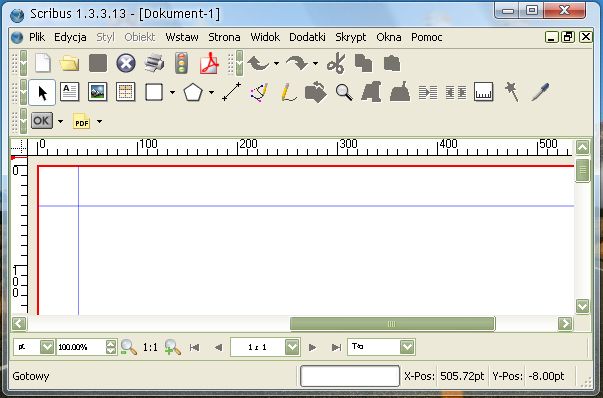Open a file using the folder icon

click(x=70, y=63)
